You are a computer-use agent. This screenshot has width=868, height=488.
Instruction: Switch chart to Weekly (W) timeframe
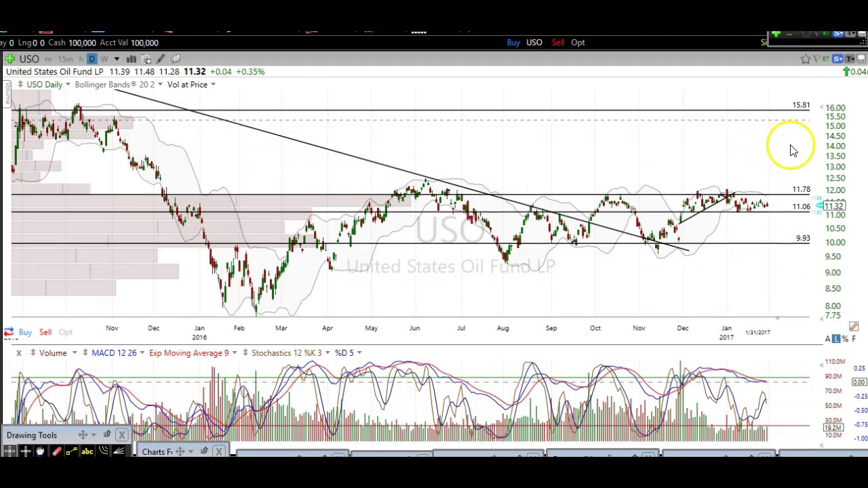click(104, 59)
